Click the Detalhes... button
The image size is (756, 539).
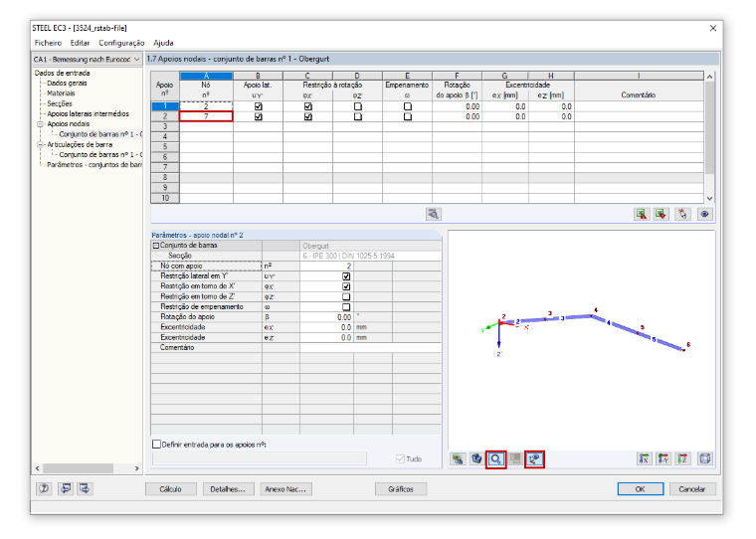click(x=228, y=489)
